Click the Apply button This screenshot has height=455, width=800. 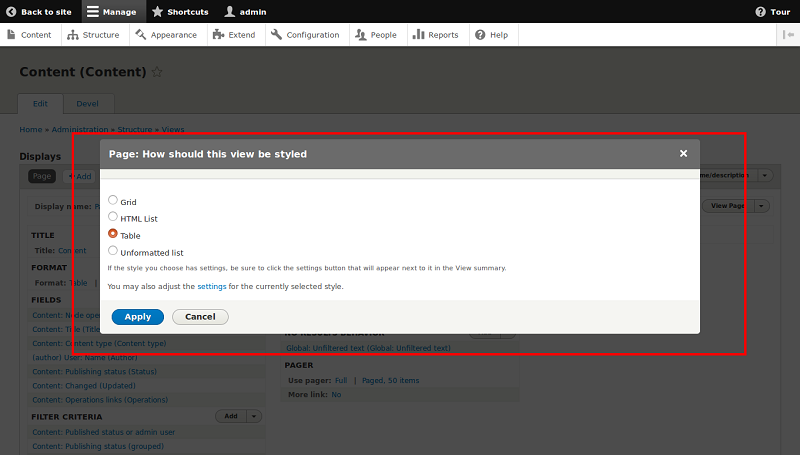click(x=138, y=317)
